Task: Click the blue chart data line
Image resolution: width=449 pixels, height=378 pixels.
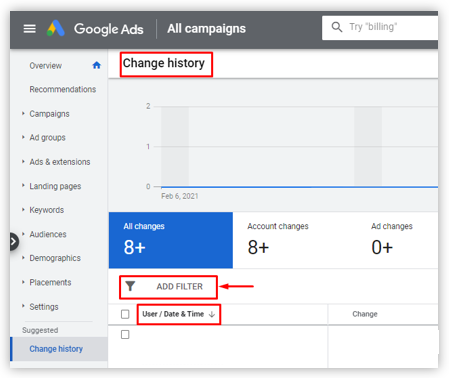Action: [x=299, y=187]
